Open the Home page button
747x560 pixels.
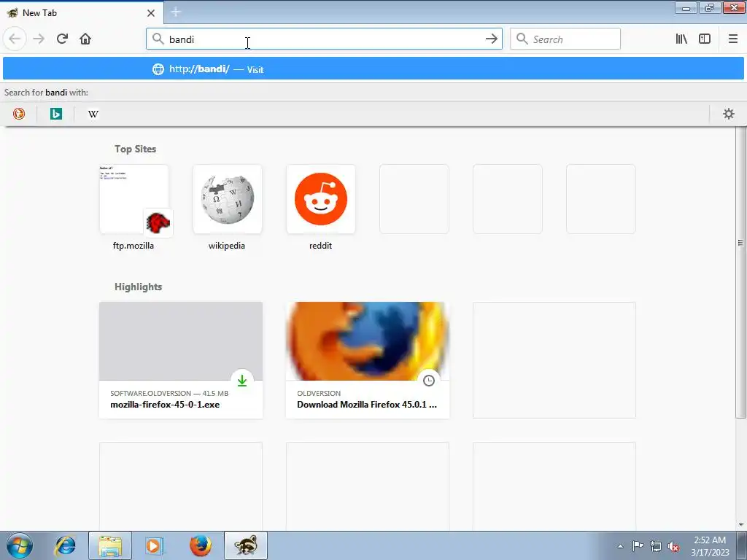tap(85, 39)
